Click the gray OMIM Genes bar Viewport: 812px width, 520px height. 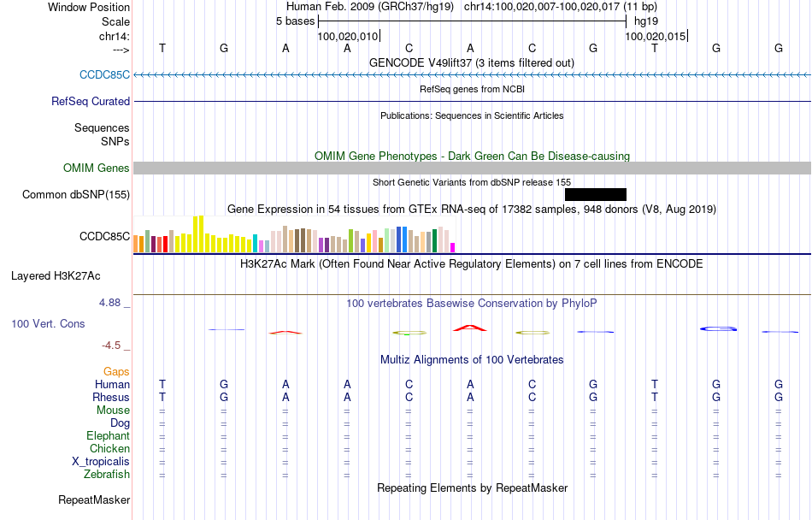pyautogui.click(x=473, y=168)
